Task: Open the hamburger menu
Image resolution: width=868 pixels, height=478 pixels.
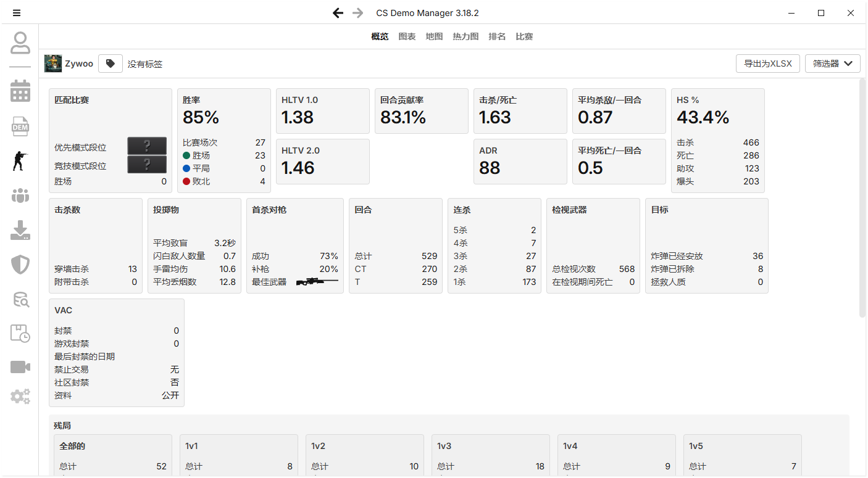Action: click(17, 13)
